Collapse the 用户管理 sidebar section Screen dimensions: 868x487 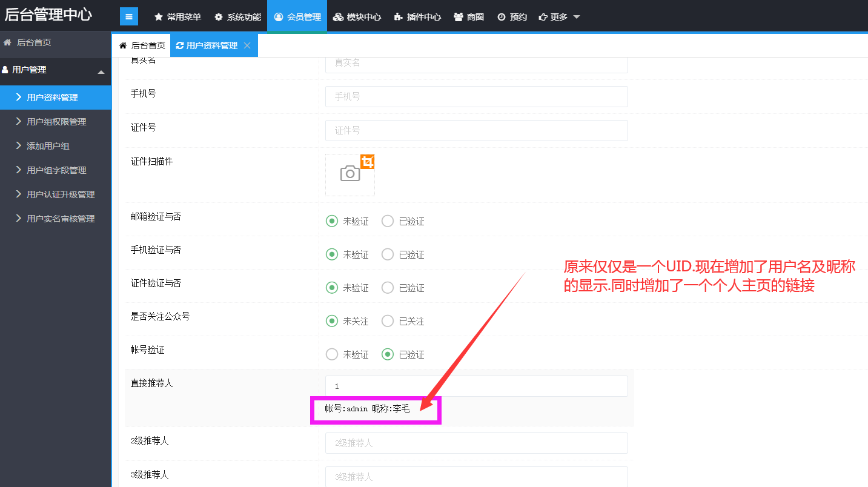click(101, 71)
